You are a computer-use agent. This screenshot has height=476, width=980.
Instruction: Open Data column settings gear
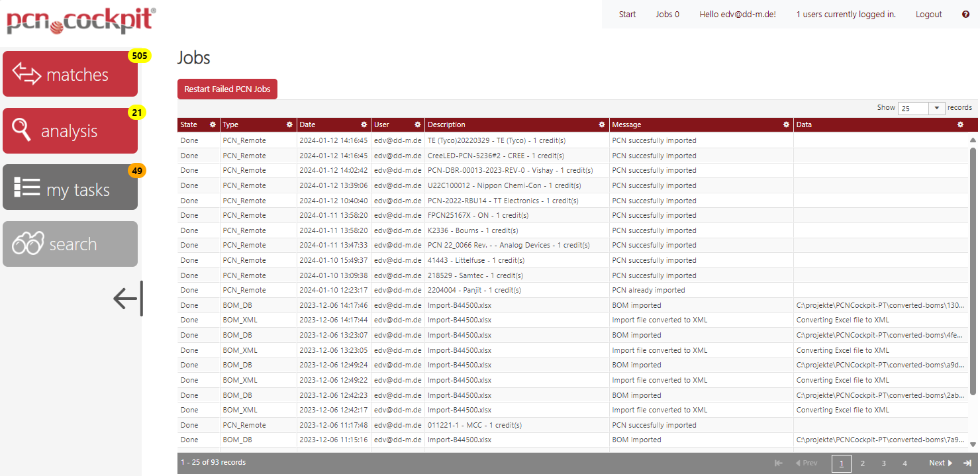point(960,124)
